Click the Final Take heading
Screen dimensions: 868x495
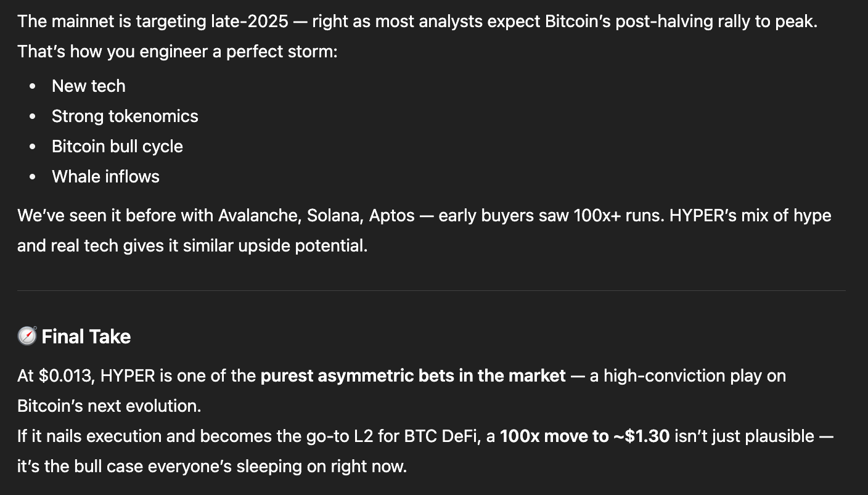coord(86,337)
